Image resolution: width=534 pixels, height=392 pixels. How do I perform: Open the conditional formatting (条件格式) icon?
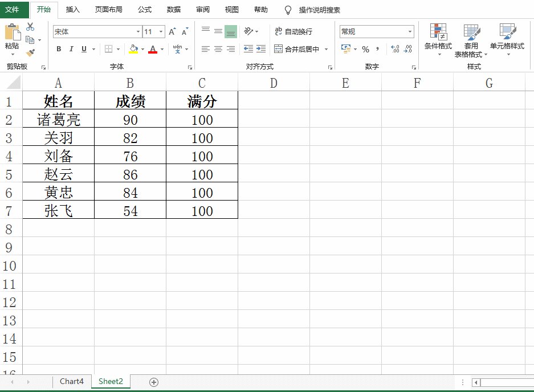coord(438,37)
